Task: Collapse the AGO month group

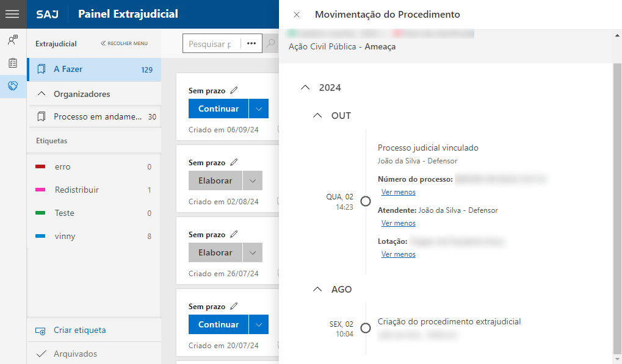Action: pos(317,289)
